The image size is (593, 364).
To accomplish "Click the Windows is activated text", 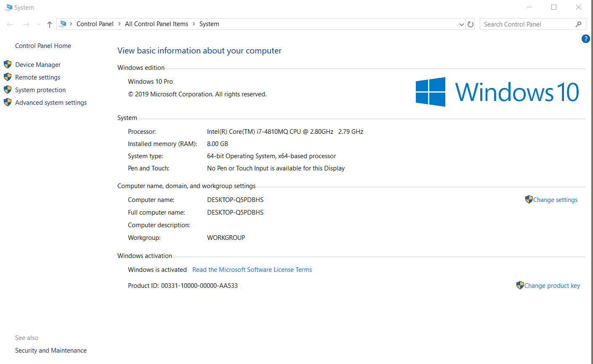I will [x=157, y=270].
